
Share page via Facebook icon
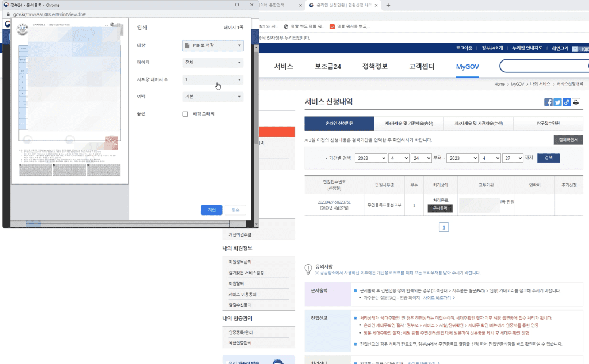pos(548,102)
